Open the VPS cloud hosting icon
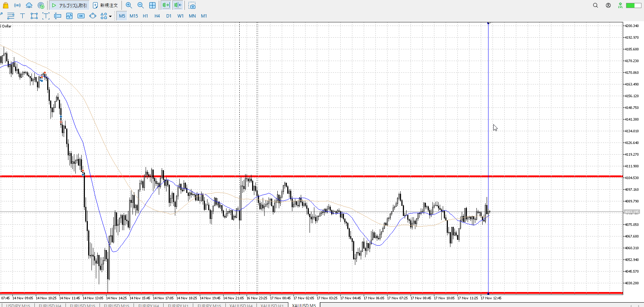644x307 pixels. pyautogui.click(x=29, y=5)
